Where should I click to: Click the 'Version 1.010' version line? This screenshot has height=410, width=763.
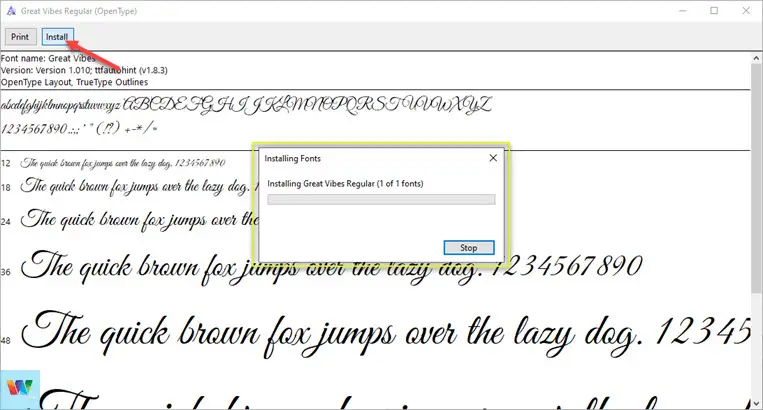coord(84,70)
